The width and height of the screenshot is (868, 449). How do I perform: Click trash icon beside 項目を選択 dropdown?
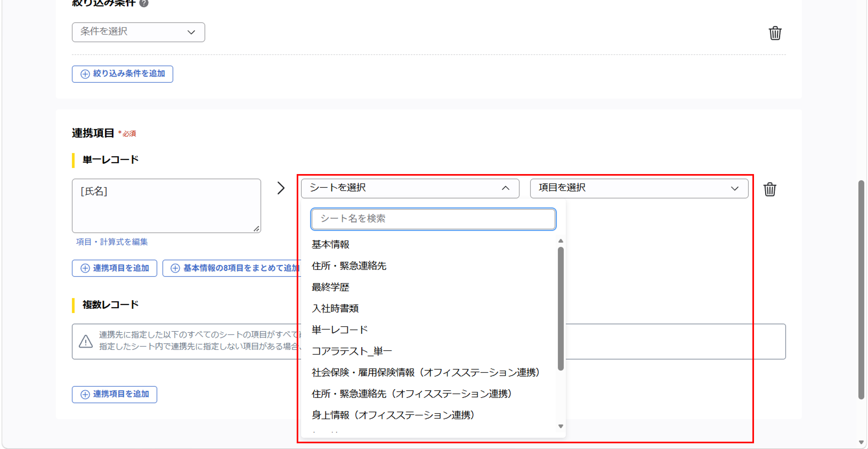(x=770, y=189)
